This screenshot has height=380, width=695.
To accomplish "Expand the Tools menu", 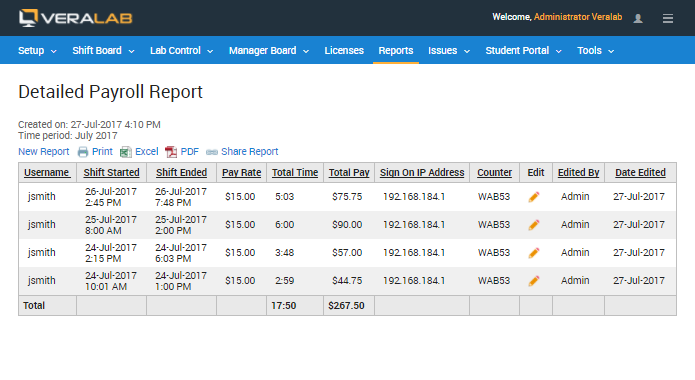I will point(595,51).
